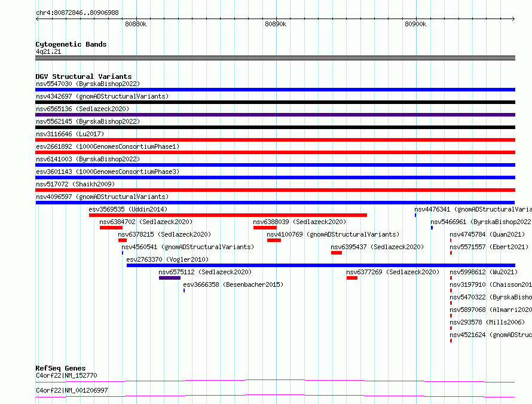The image size is (532, 404).
Task: Click the purple nsv6575112 (Sedlazeck2020) bar
Action: click(x=170, y=278)
